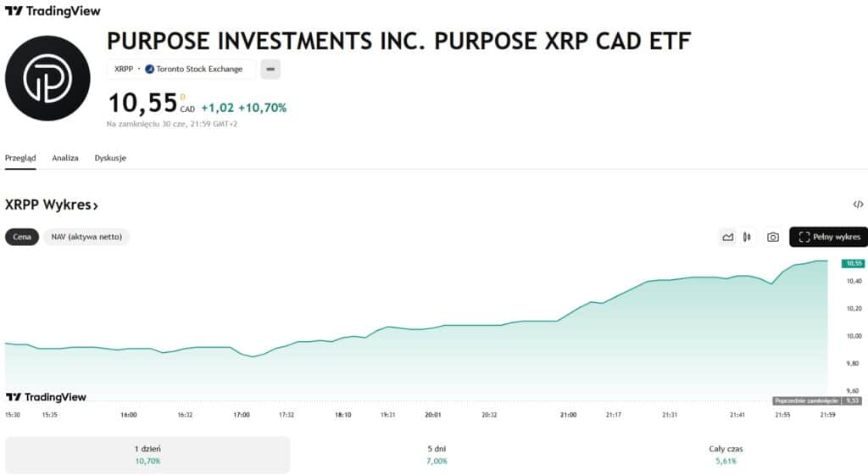
Task: Click the 10,55 price label on axis
Action: coord(853,264)
